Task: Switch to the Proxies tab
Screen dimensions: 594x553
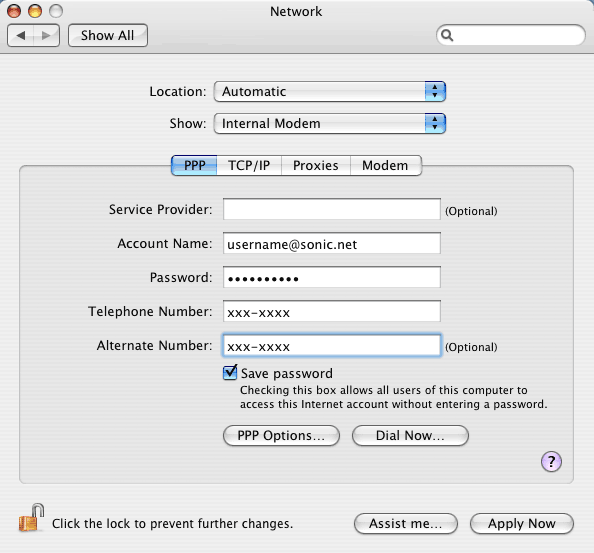Action: click(316, 166)
